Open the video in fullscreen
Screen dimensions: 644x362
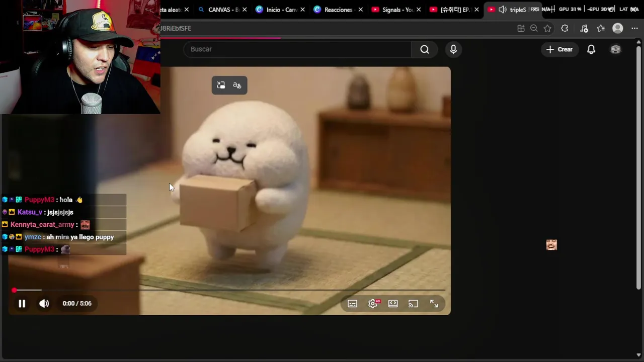click(434, 304)
